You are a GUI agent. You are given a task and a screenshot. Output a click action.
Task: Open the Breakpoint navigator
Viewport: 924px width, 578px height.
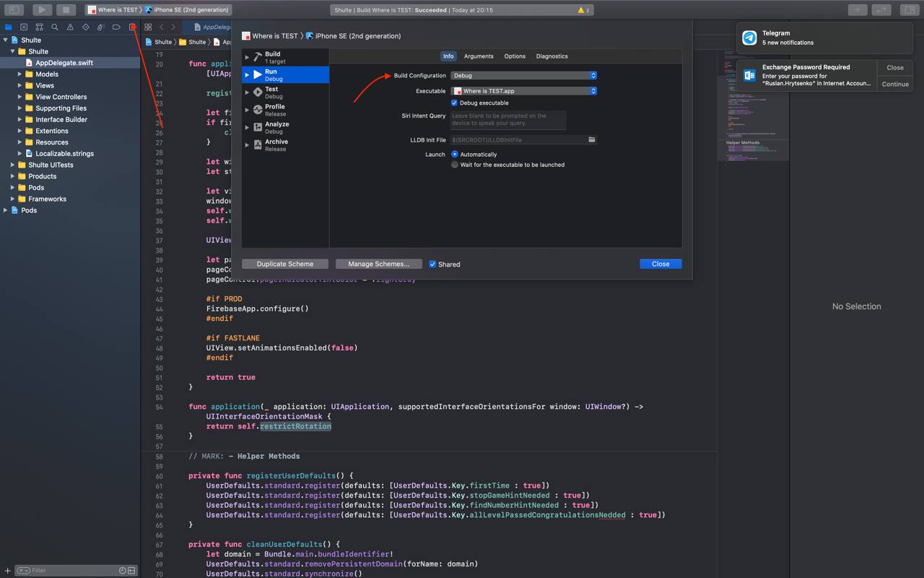click(x=116, y=27)
